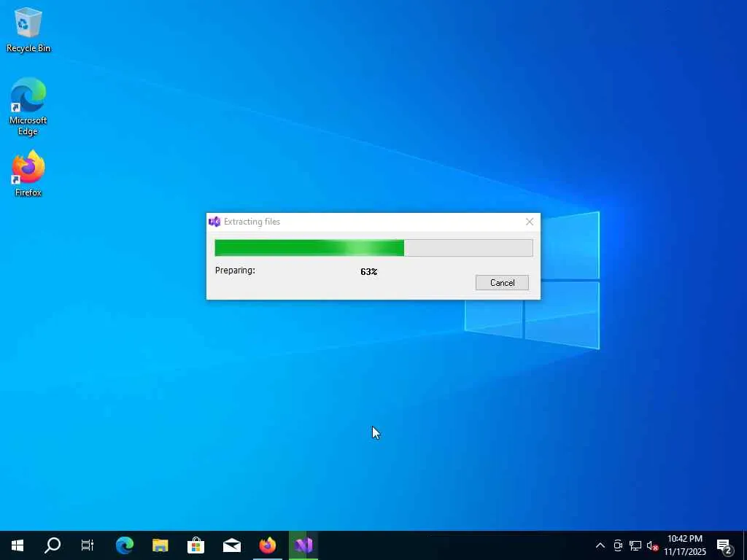Show hidden system tray icons
This screenshot has width=747, height=560.
[600, 545]
